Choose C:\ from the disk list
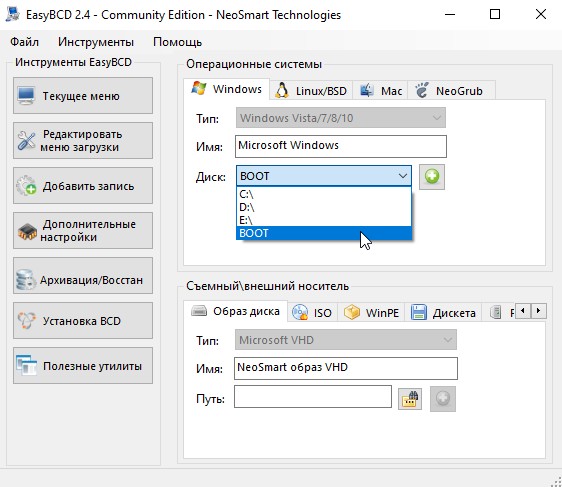This screenshot has width=562, height=487. 324,194
